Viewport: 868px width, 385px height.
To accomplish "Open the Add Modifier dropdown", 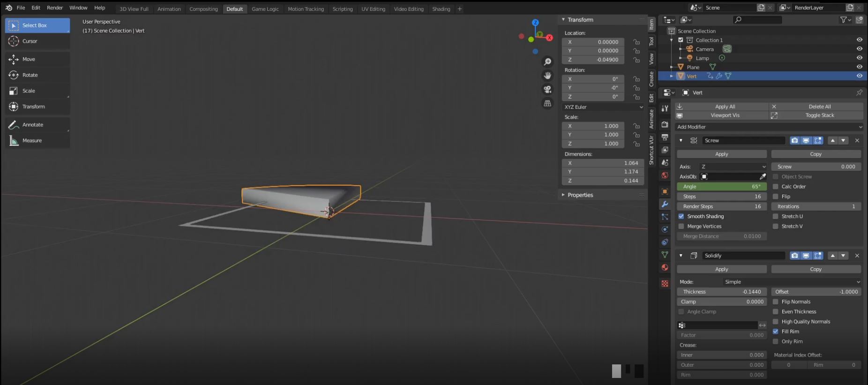I will (769, 127).
